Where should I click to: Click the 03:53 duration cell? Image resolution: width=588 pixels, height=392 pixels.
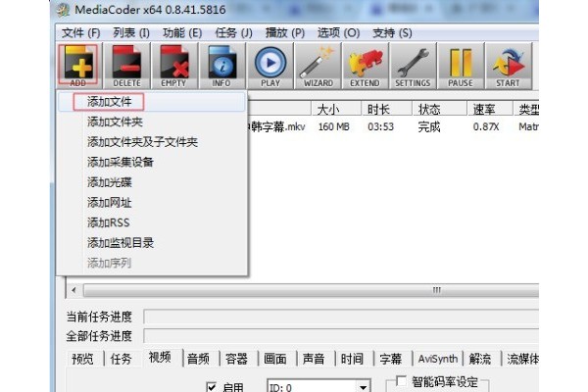click(380, 126)
